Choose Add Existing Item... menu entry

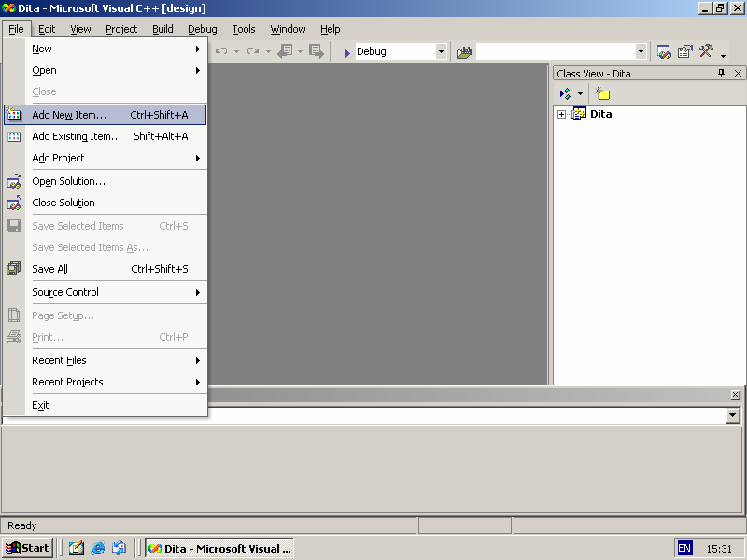106,136
